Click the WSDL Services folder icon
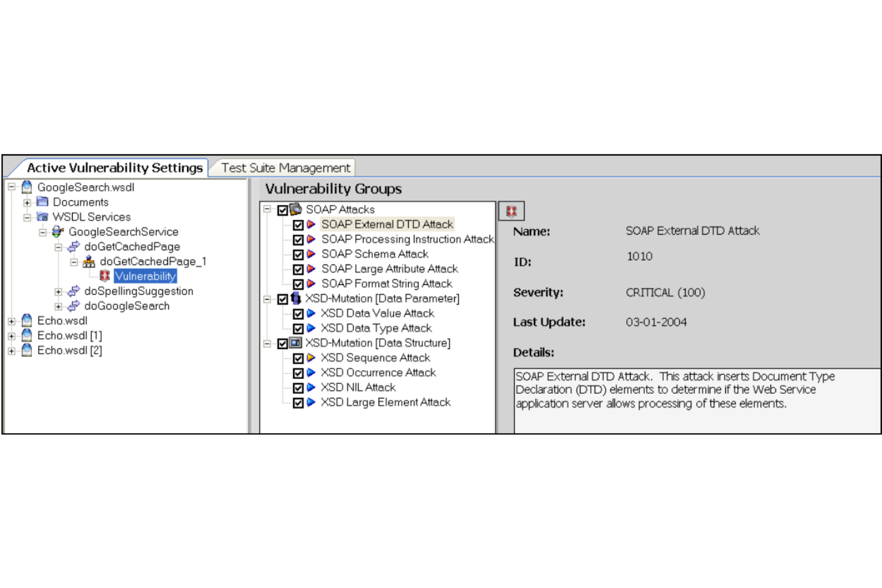882x588 pixels. (x=42, y=217)
